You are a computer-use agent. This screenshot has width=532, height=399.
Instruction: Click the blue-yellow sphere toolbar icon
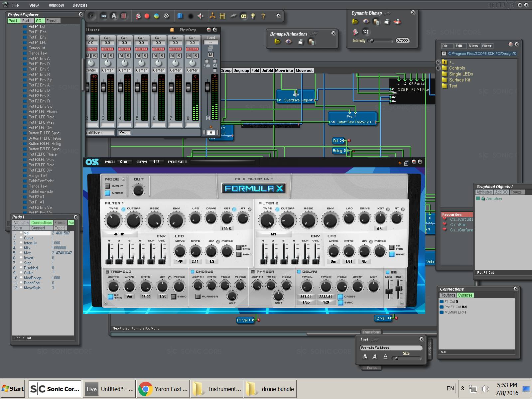[157, 16]
